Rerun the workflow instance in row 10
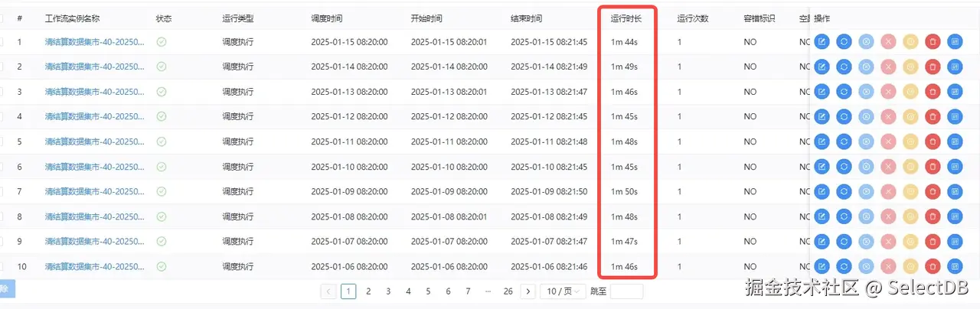The width and height of the screenshot is (980, 309). point(844,266)
